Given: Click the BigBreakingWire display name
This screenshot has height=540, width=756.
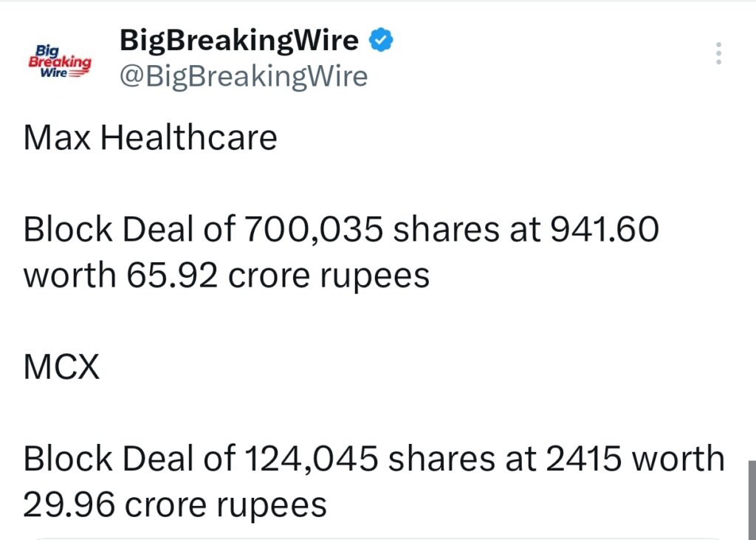Looking at the screenshot, I should pyautogui.click(x=238, y=39).
